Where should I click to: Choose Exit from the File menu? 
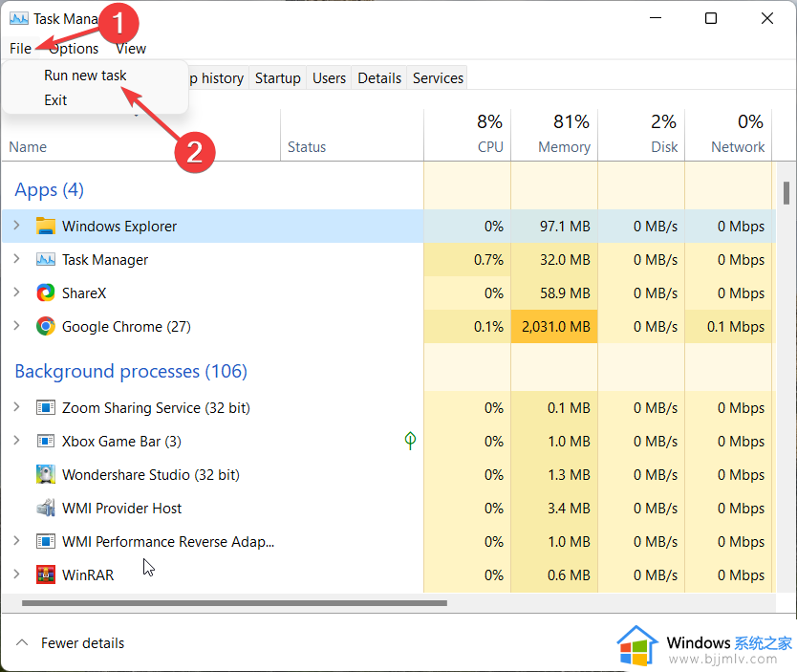(55, 100)
